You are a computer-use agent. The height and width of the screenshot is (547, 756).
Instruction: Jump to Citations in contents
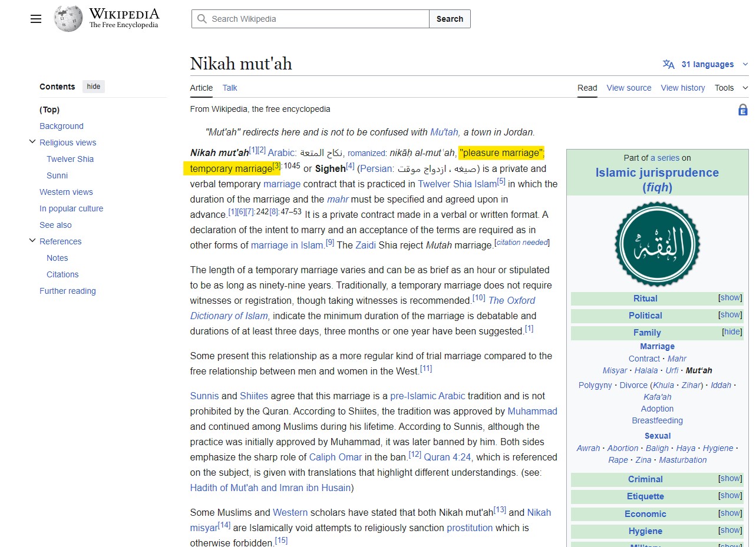(x=62, y=274)
